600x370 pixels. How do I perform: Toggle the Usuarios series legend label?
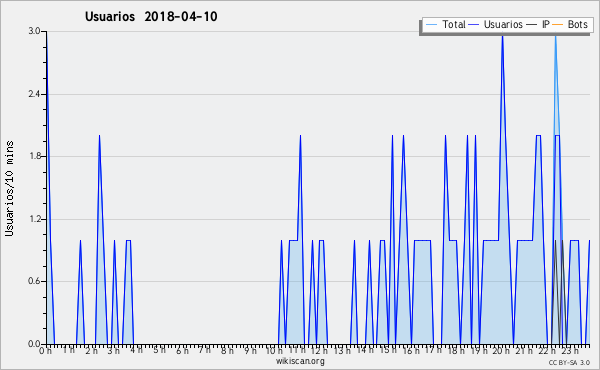tap(503, 24)
